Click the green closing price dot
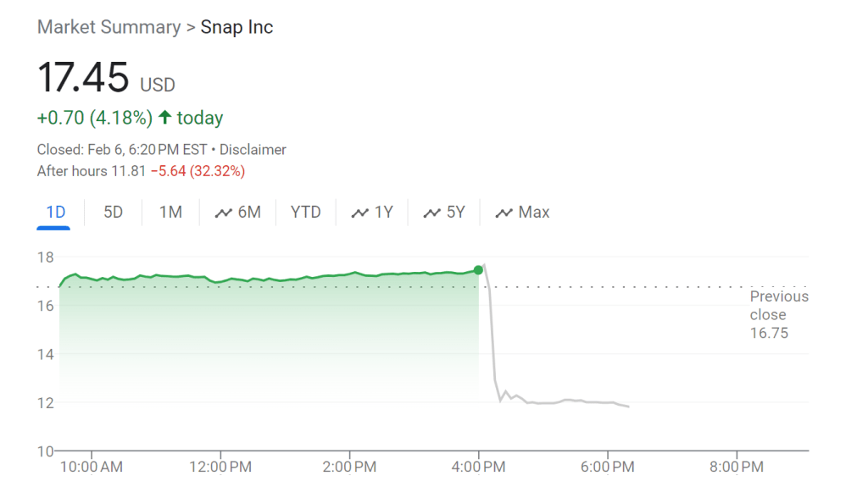 (x=479, y=270)
